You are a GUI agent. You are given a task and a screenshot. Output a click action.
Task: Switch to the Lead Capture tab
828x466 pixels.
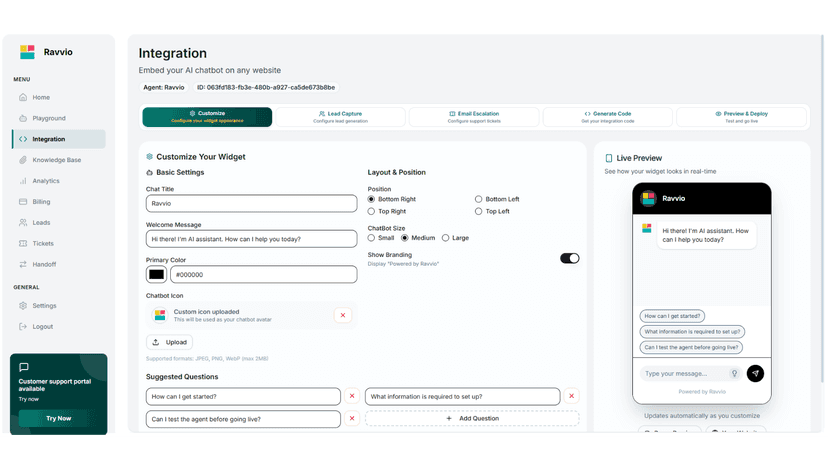point(341,117)
